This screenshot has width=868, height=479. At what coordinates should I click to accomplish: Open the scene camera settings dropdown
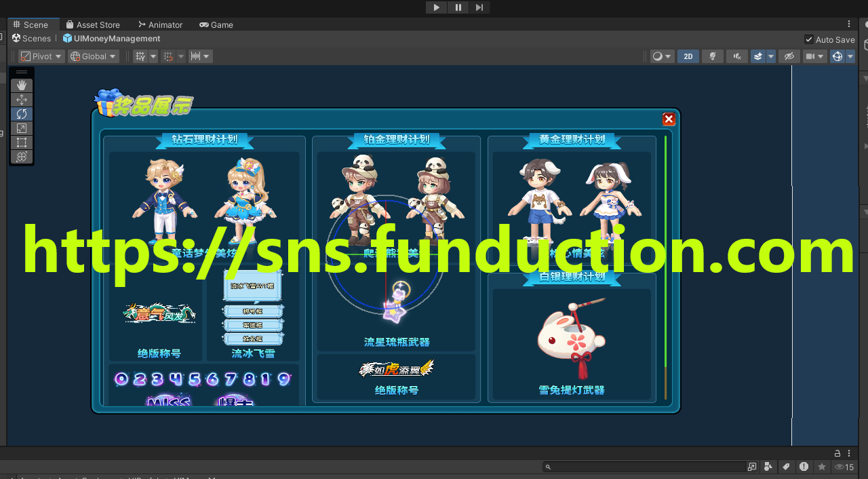[814, 56]
